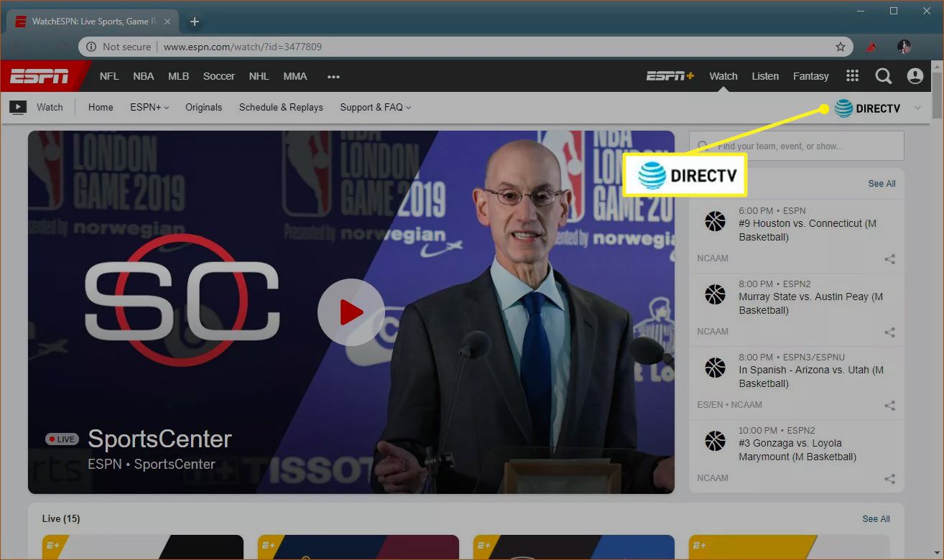The width and height of the screenshot is (944, 560).
Task: Go to the Fantasy section
Action: 811,76
